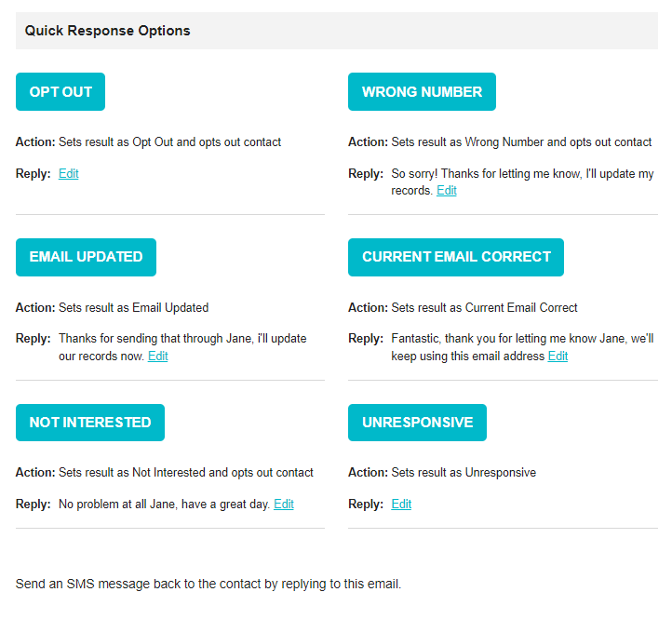Screen dimensions: 672x619
Task: Edit the Opt Out reply
Action: (69, 174)
